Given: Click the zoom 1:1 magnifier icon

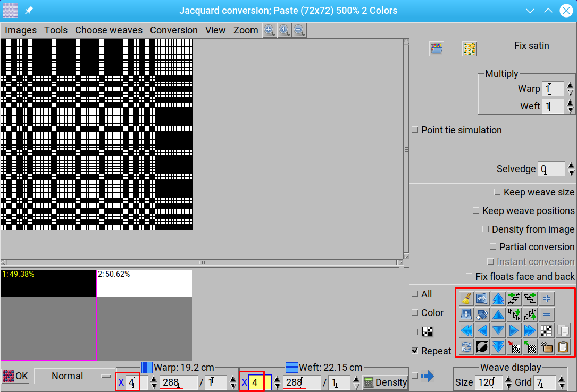Looking at the screenshot, I should [285, 30].
